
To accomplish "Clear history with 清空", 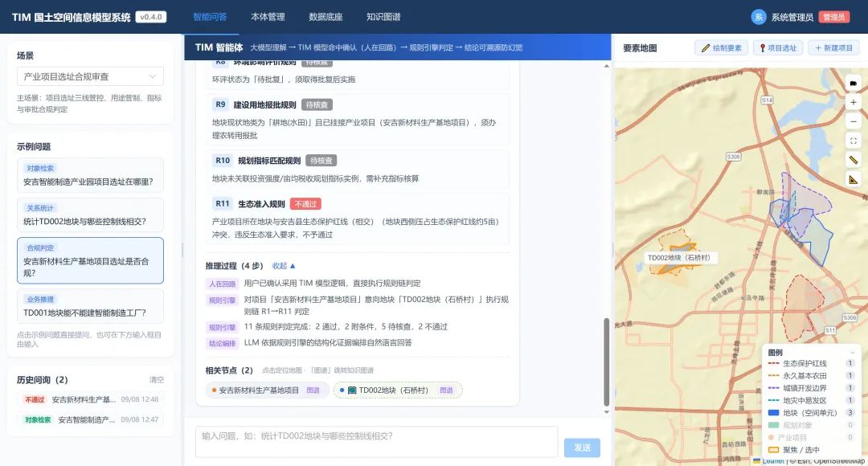I will point(157,380).
